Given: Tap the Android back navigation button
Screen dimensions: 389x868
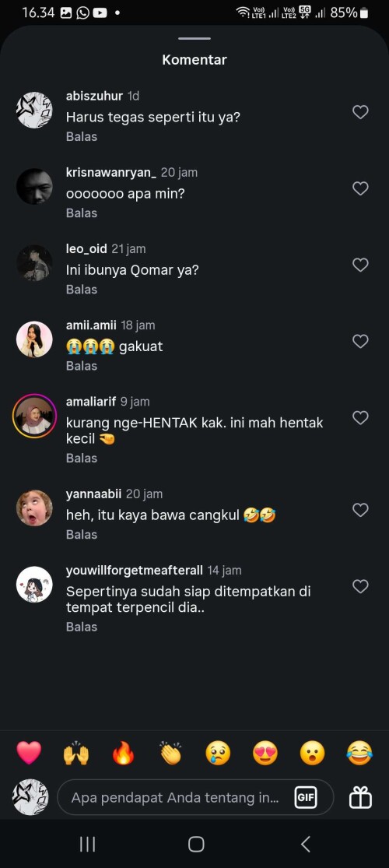Looking at the screenshot, I should click(x=305, y=844).
